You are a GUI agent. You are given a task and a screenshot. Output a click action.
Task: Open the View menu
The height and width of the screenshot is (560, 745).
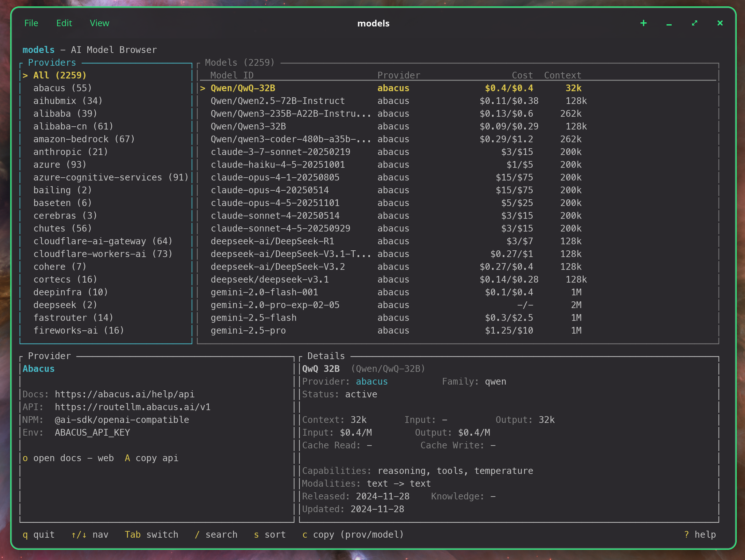pyautogui.click(x=100, y=23)
